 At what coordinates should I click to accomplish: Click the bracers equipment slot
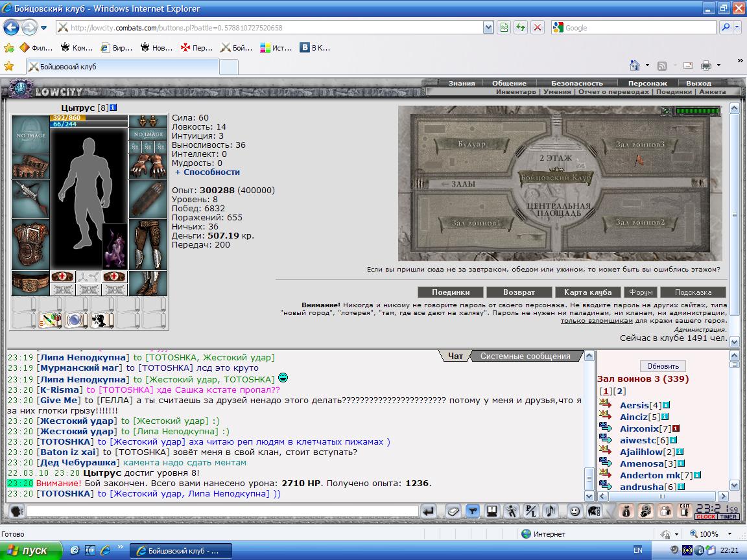pyautogui.click(x=30, y=167)
